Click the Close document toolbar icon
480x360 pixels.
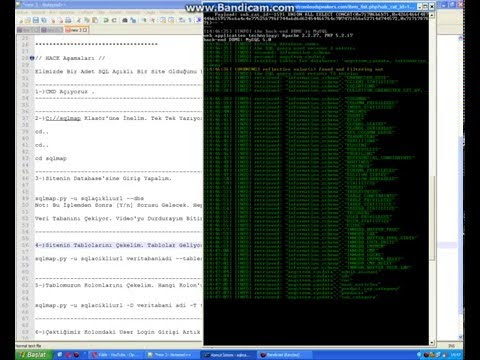[x=53, y=20]
